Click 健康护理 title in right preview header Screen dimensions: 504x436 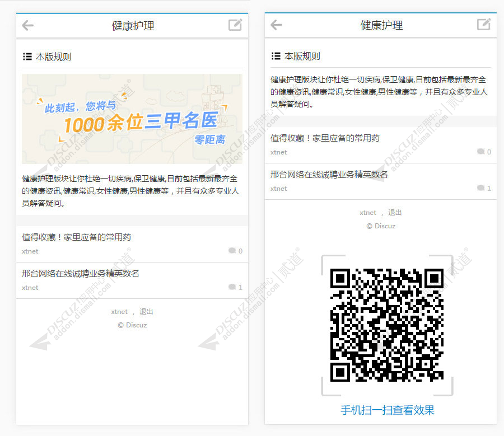(381, 25)
